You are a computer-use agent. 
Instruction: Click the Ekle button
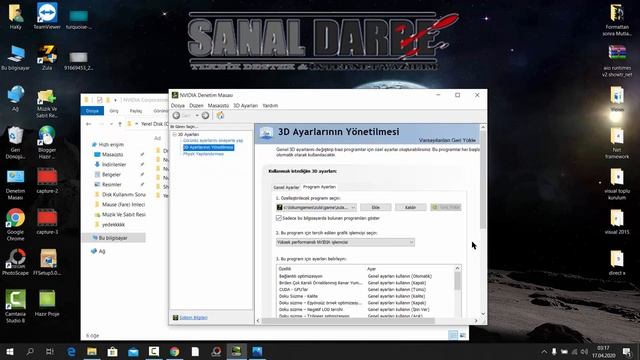(x=376, y=207)
